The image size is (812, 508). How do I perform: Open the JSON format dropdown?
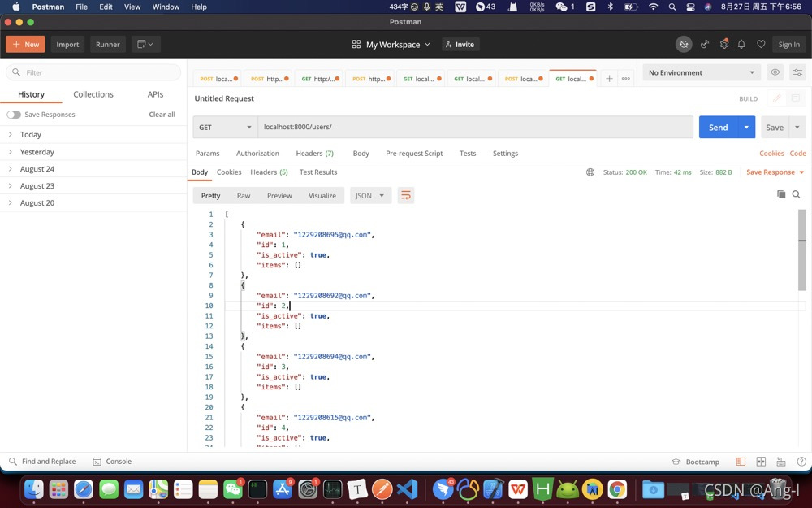click(x=370, y=195)
